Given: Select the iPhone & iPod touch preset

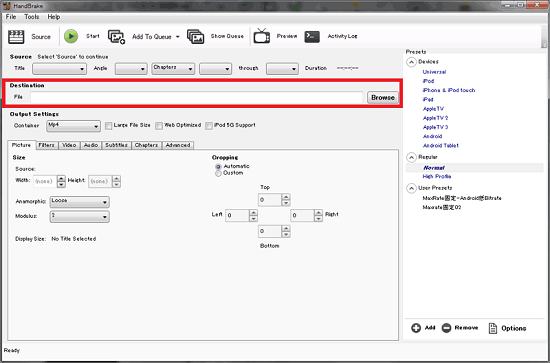Looking at the screenshot, I should point(449,90).
